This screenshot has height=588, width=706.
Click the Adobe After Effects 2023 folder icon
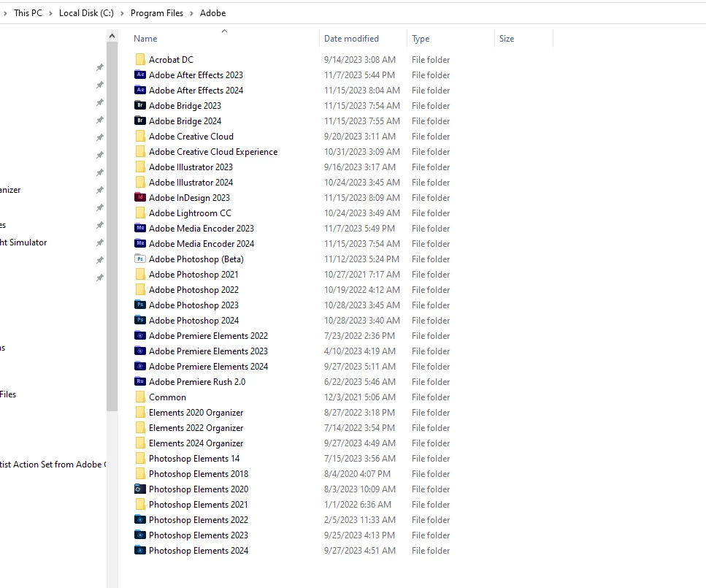pyautogui.click(x=140, y=75)
